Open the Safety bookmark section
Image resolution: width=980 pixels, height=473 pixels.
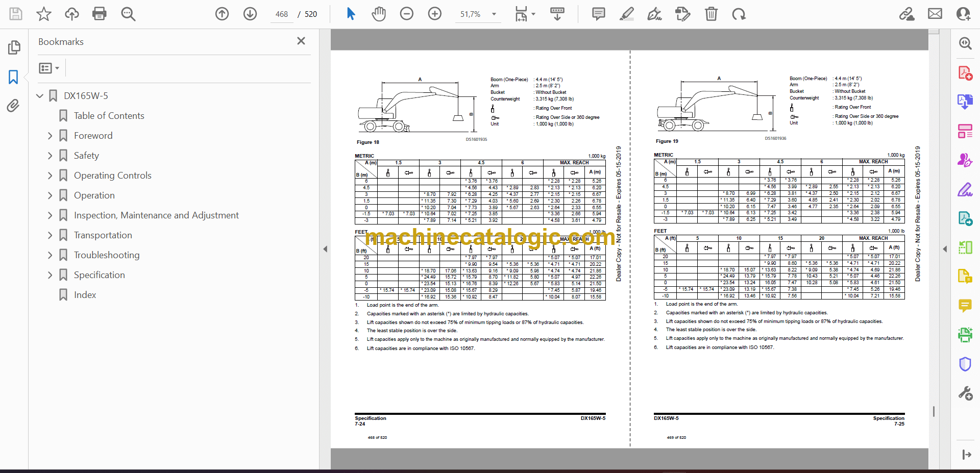click(x=86, y=156)
